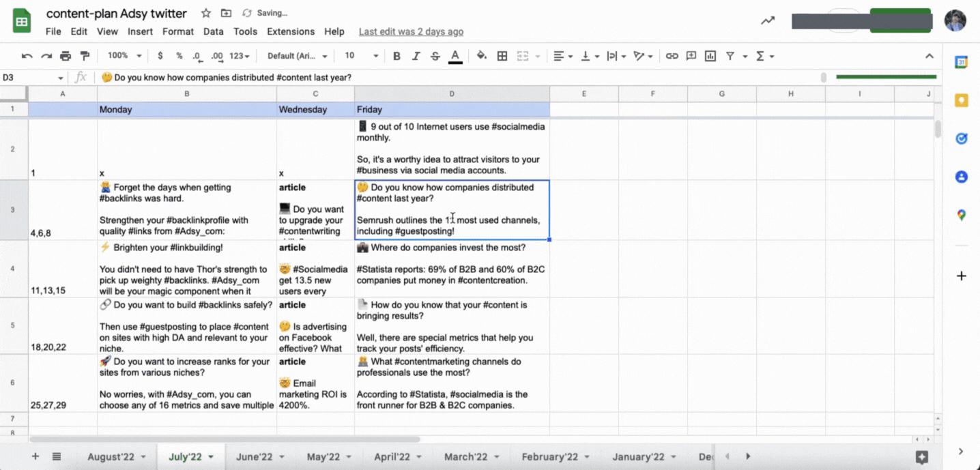Switch to the March'22 sheet tab
The width and height of the screenshot is (980, 470).
pyautogui.click(x=472, y=456)
